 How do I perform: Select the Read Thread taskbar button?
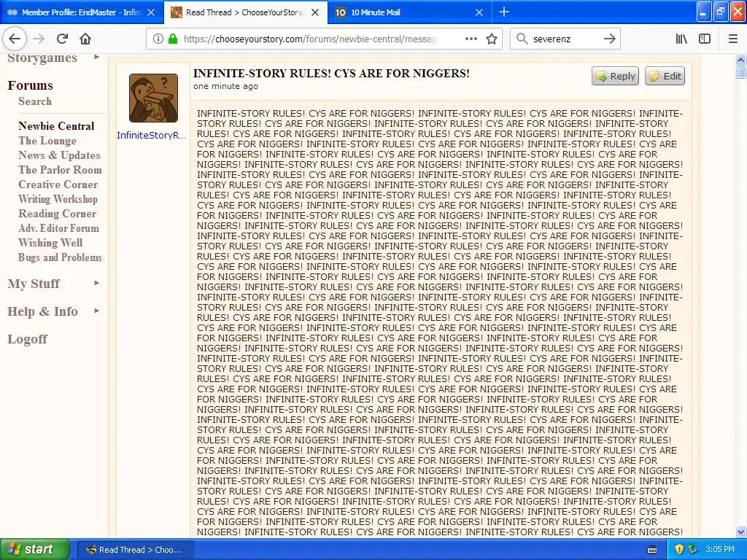[135, 550]
